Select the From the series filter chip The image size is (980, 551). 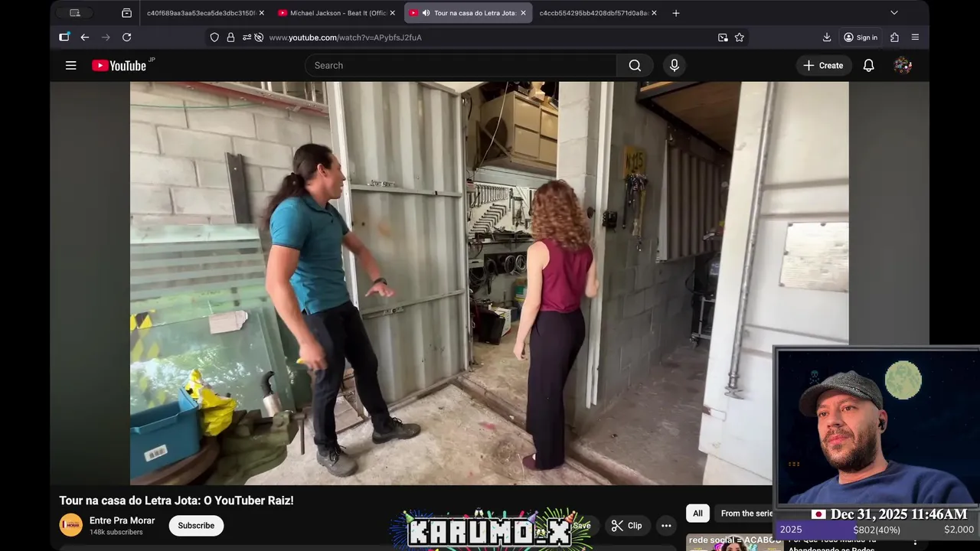coord(746,514)
